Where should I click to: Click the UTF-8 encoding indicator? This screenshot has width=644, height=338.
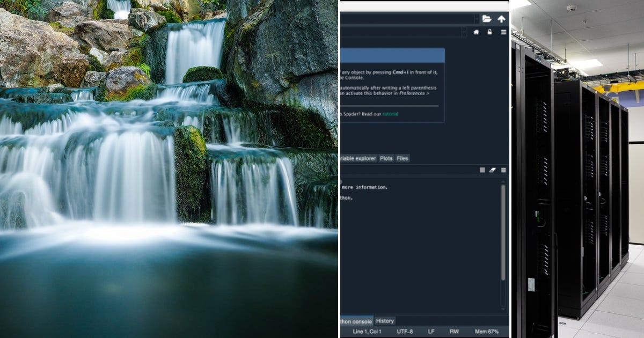tap(405, 331)
